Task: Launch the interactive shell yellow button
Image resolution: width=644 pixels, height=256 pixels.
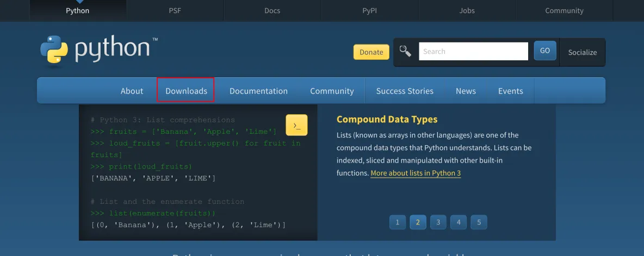Action: [x=296, y=125]
